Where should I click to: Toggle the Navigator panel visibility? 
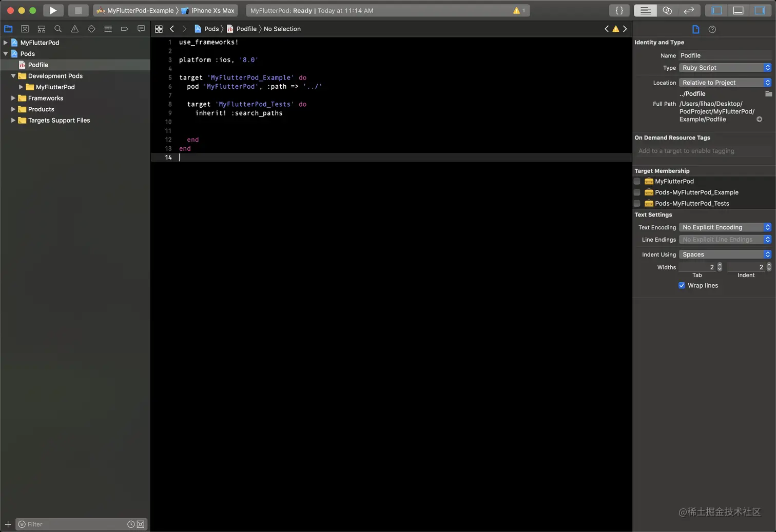[716, 10]
